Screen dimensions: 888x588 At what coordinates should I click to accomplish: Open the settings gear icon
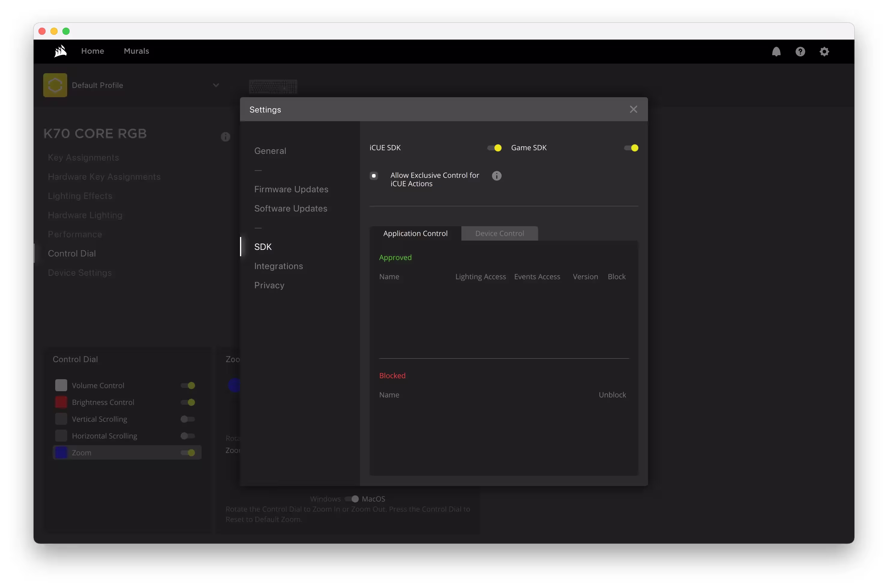(x=824, y=51)
